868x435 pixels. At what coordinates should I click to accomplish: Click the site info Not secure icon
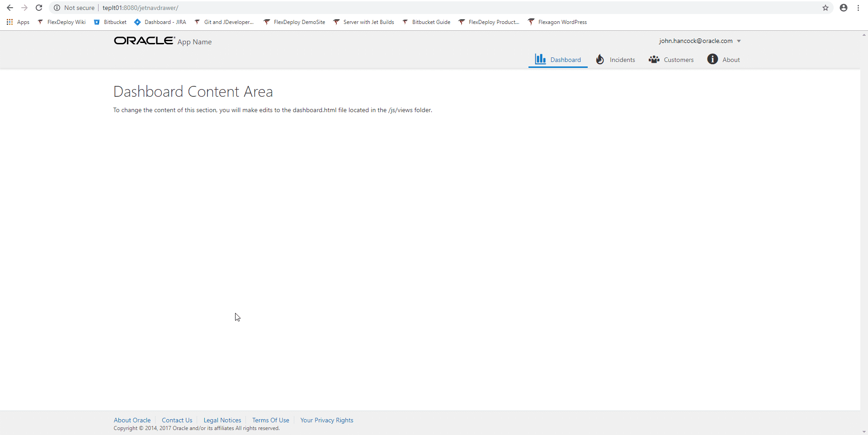pyautogui.click(x=57, y=8)
